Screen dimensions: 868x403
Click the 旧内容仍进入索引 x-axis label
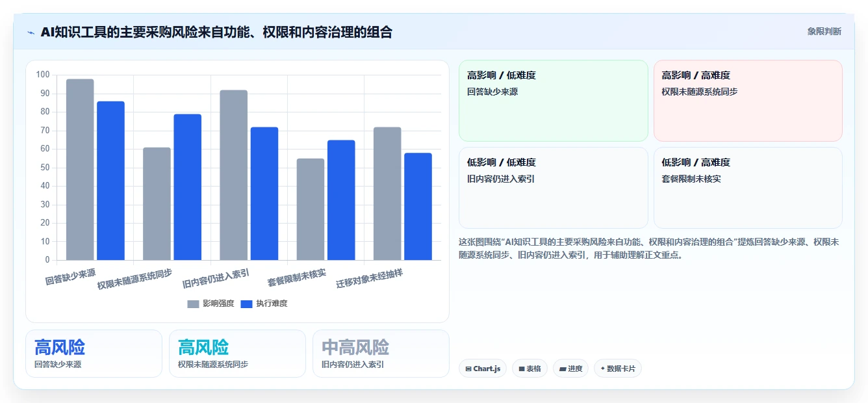(x=216, y=278)
